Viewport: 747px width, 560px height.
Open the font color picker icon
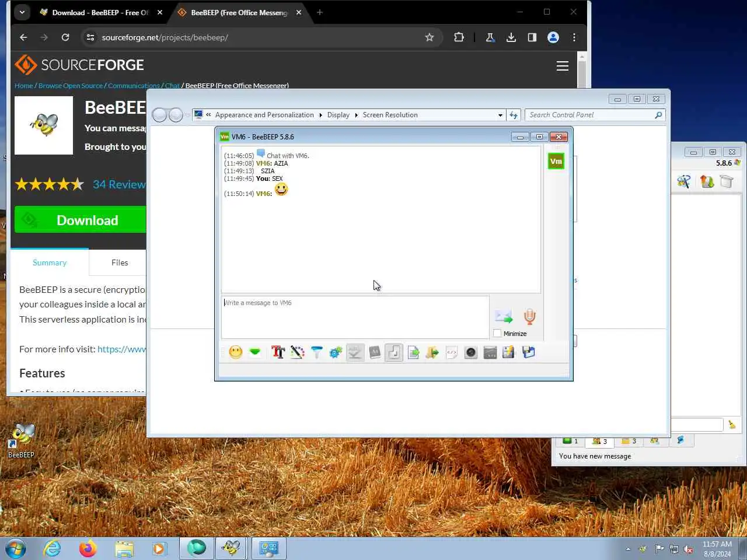(297, 352)
